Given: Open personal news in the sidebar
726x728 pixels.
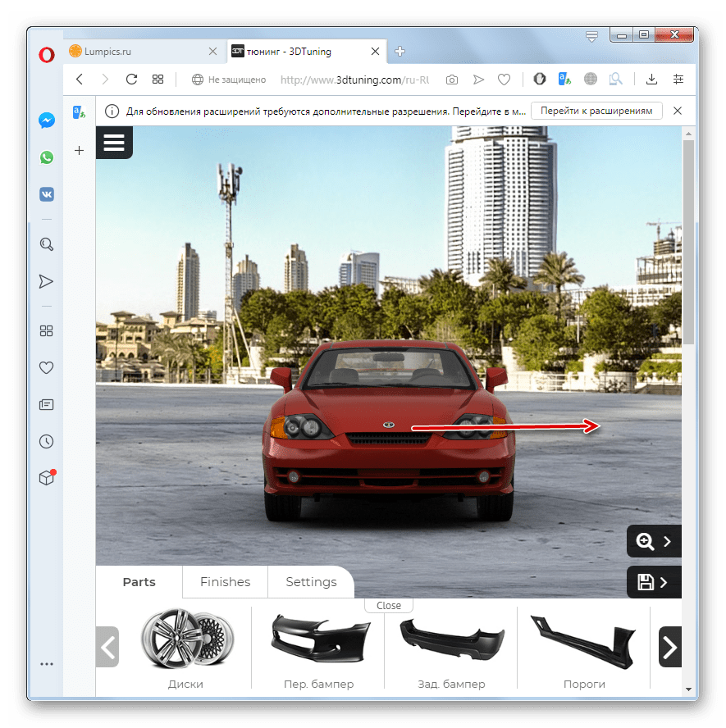Looking at the screenshot, I should pyautogui.click(x=46, y=404).
